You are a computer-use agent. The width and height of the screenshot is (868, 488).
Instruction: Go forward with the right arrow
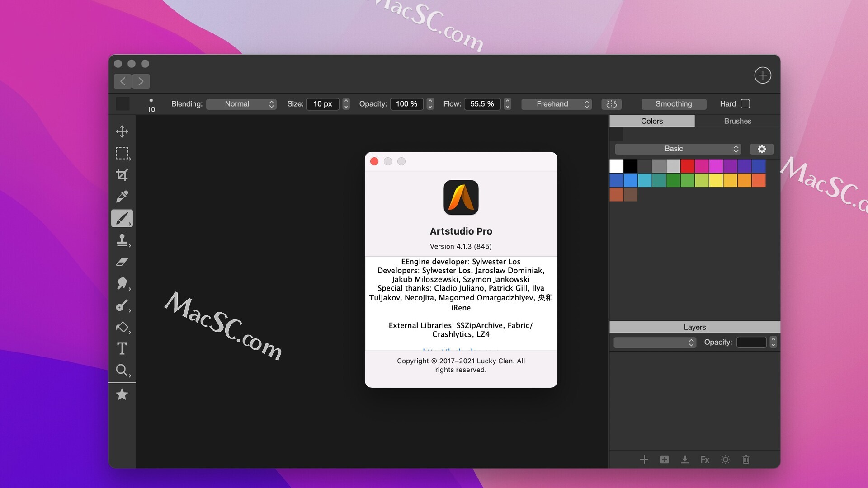141,81
